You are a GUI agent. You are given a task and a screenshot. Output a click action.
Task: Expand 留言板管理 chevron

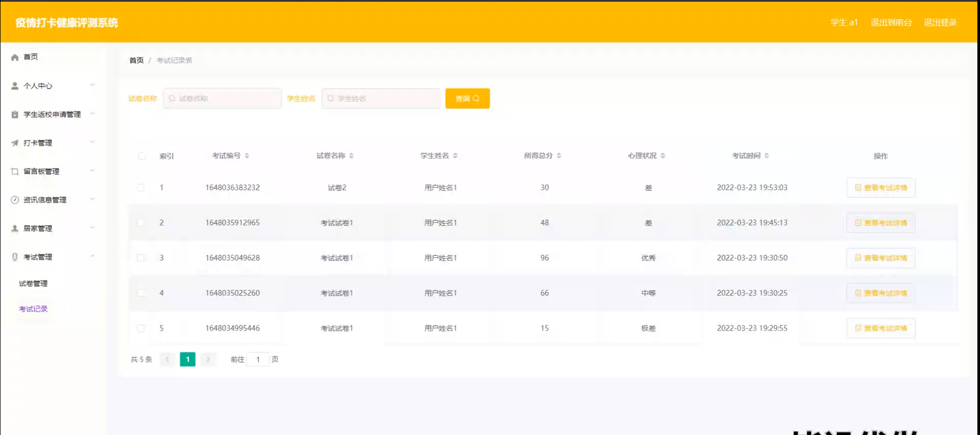tap(92, 170)
